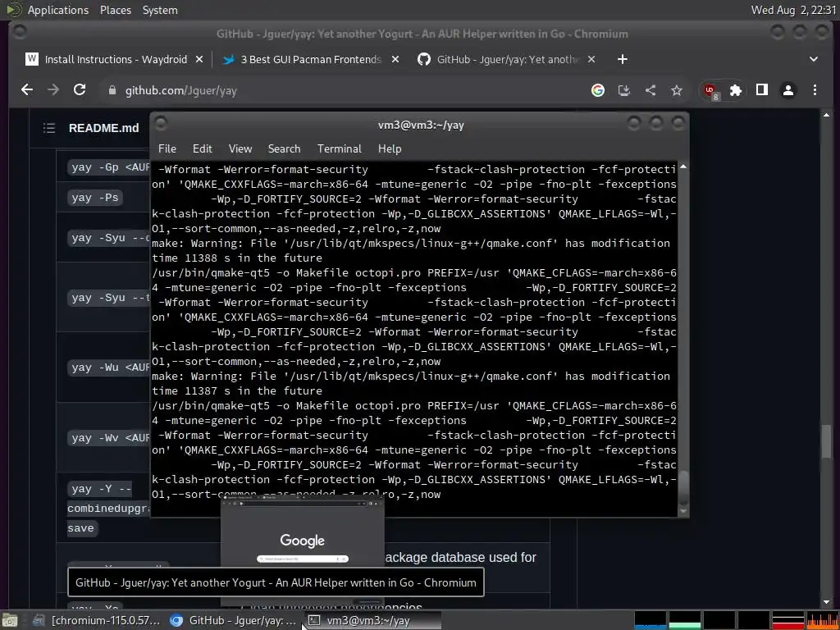840x630 pixels.
Task: Switch to chromium-115.0.57 taskbar entry
Action: tap(97, 620)
